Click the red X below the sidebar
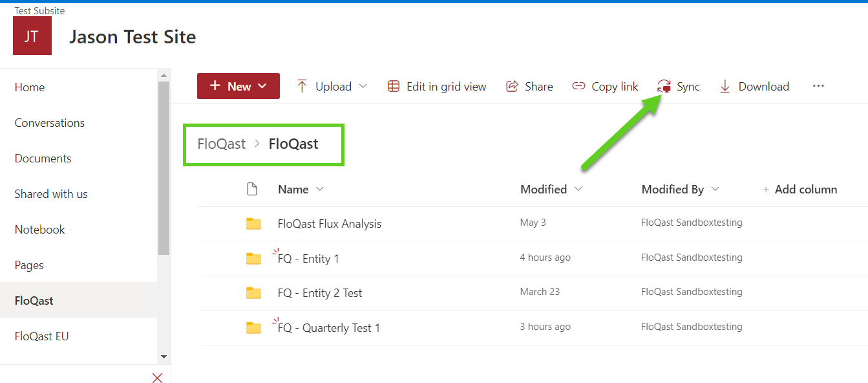This screenshot has width=868, height=383. tap(157, 378)
